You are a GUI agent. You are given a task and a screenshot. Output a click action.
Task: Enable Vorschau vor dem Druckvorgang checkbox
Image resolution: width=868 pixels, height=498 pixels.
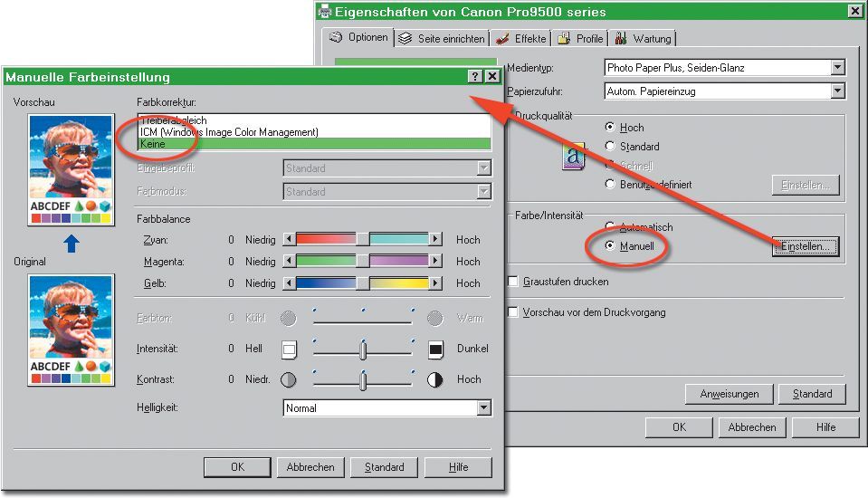coord(513,312)
